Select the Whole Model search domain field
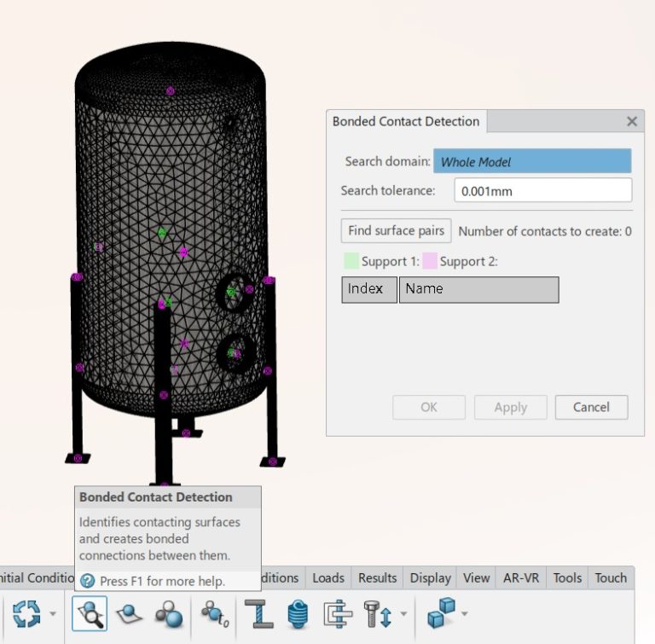 tap(532, 161)
